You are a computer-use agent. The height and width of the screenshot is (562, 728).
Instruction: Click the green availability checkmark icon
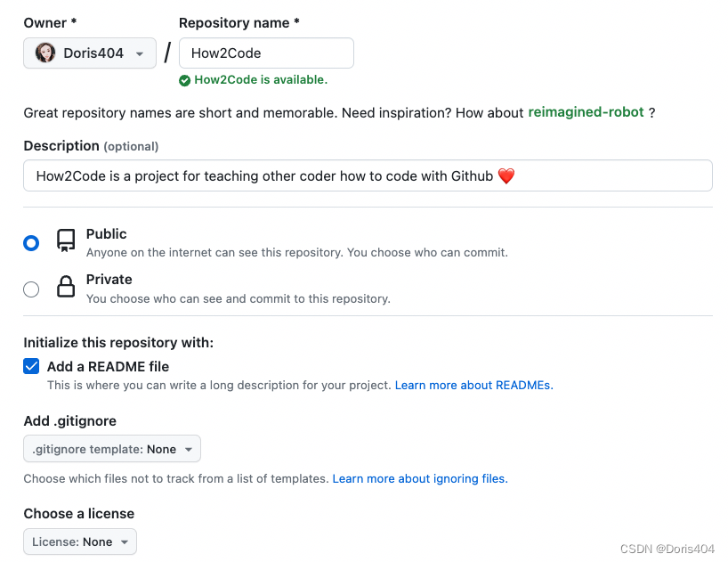tap(184, 80)
